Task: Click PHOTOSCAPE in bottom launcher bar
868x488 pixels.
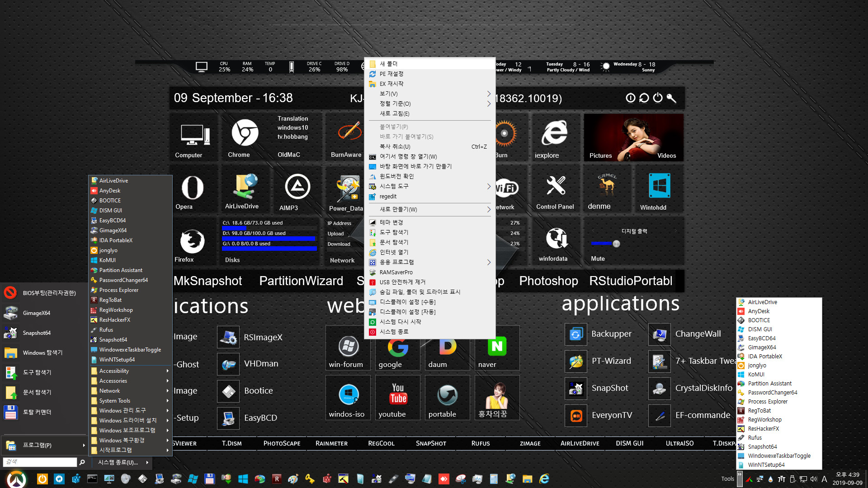Action: pyautogui.click(x=282, y=444)
